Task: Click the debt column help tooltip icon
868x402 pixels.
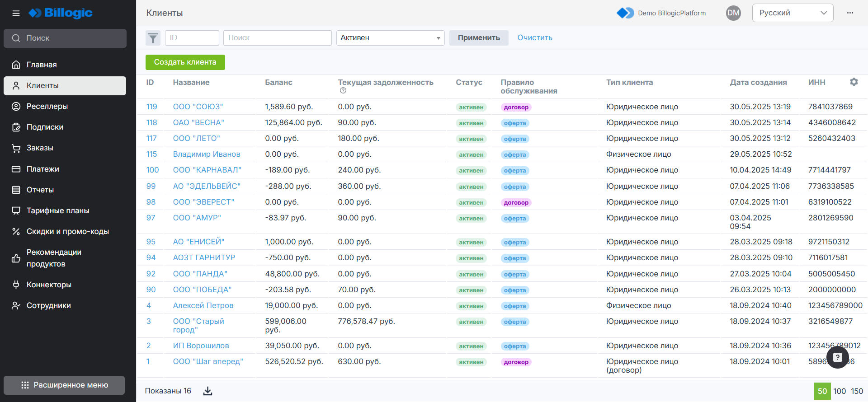Action: (343, 91)
